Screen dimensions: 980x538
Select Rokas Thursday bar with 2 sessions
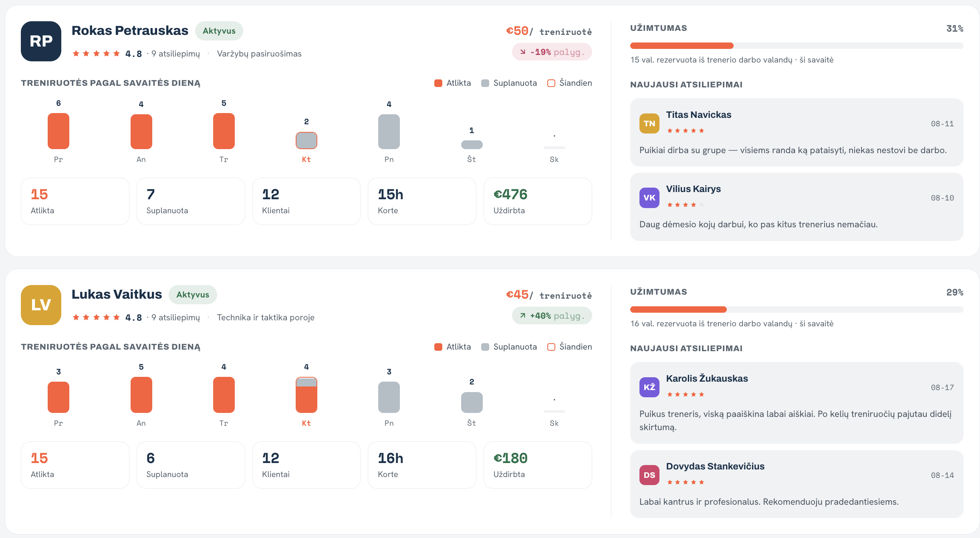307,140
